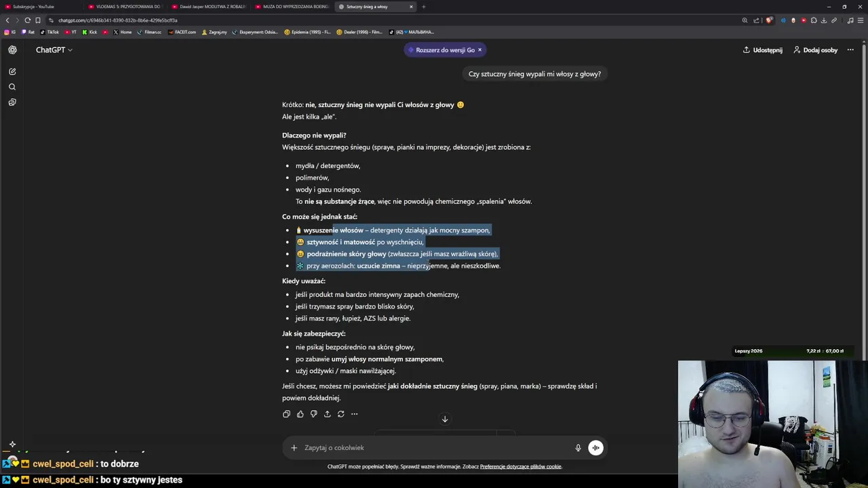Bookmark this page with the bookmark icon

(37, 20)
